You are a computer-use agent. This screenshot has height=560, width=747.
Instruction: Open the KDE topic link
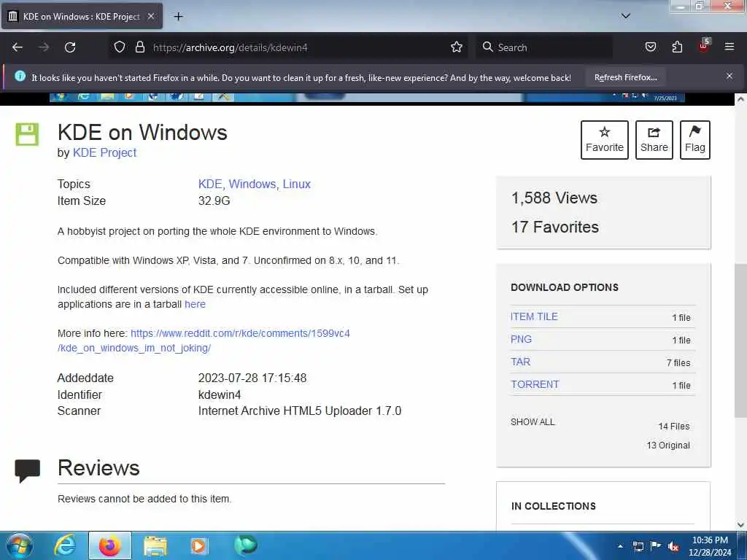click(x=210, y=184)
